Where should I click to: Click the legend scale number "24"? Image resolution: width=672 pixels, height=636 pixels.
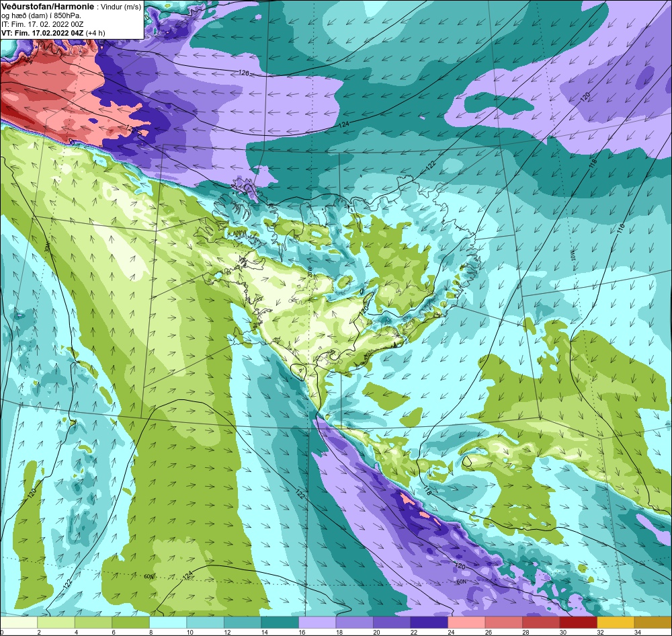click(x=452, y=632)
